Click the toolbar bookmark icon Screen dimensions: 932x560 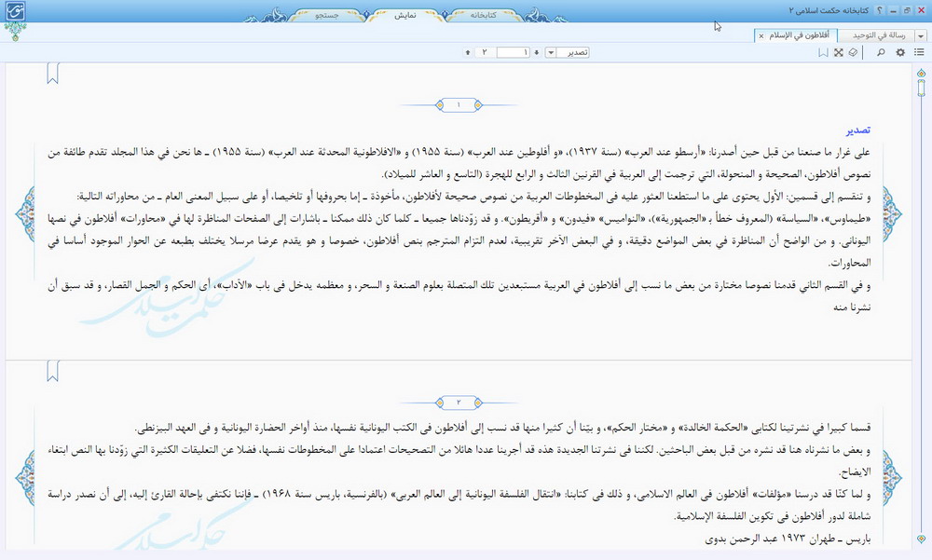click(823, 52)
